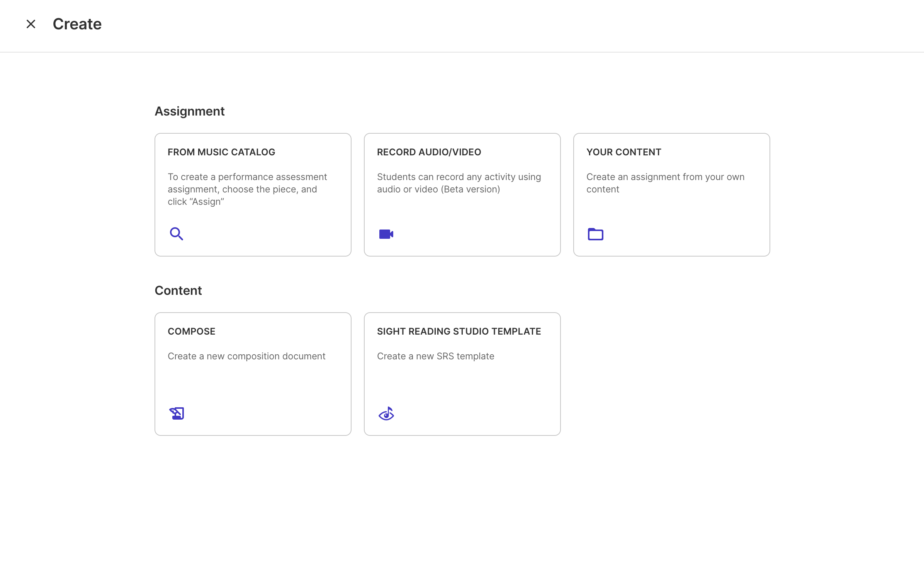Click the FROM MUSIC CATALOG title
Viewport: 924px width, 568px height.
(x=221, y=152)
